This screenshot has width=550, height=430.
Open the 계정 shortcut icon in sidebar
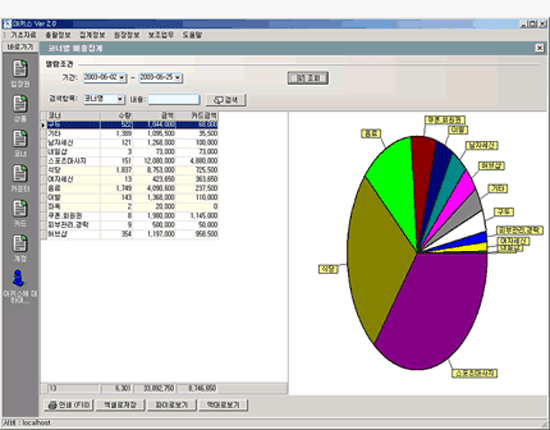point(20,243)
